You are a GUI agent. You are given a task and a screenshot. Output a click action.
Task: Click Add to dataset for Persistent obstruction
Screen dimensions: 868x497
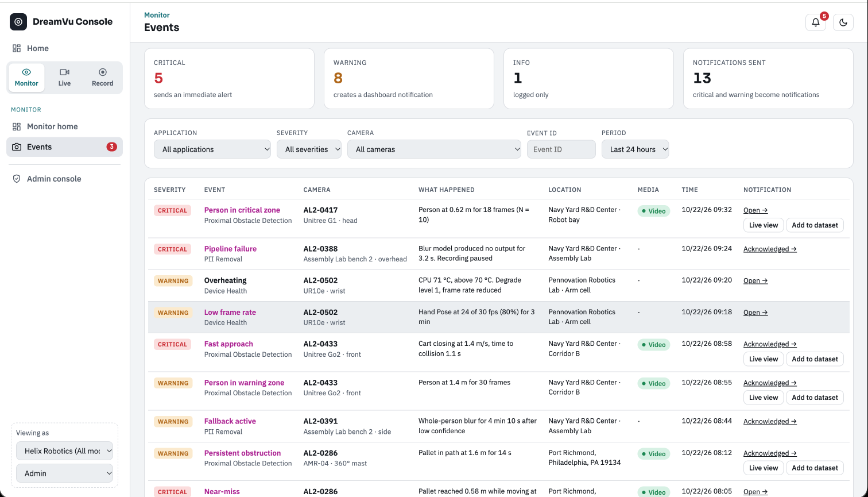click(815, 468)
